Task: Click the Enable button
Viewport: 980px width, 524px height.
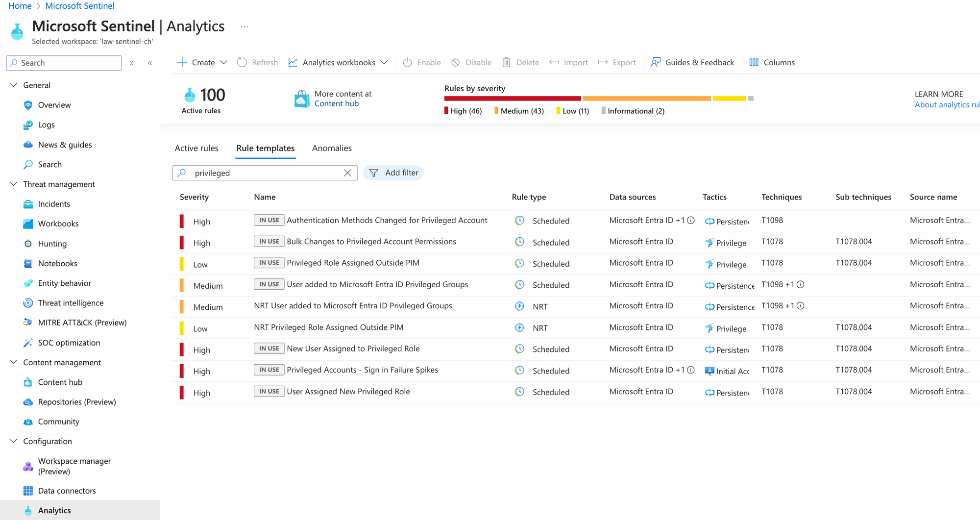Action: [422, 62]
